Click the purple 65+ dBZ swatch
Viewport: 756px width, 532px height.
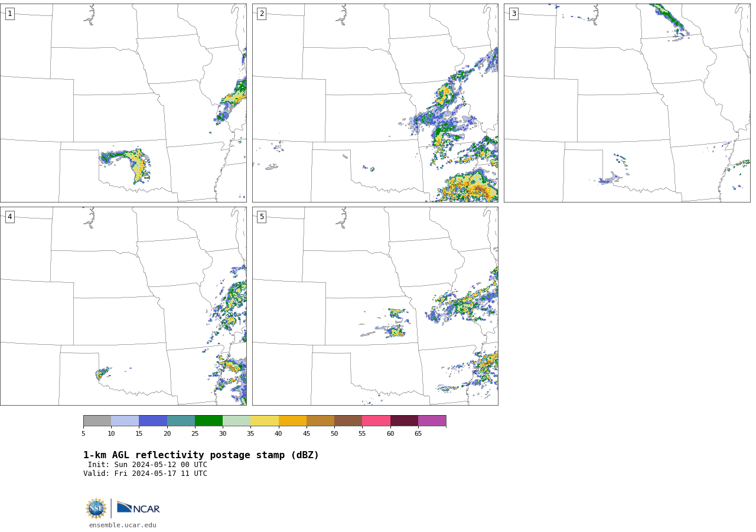(x=432, y=420)
